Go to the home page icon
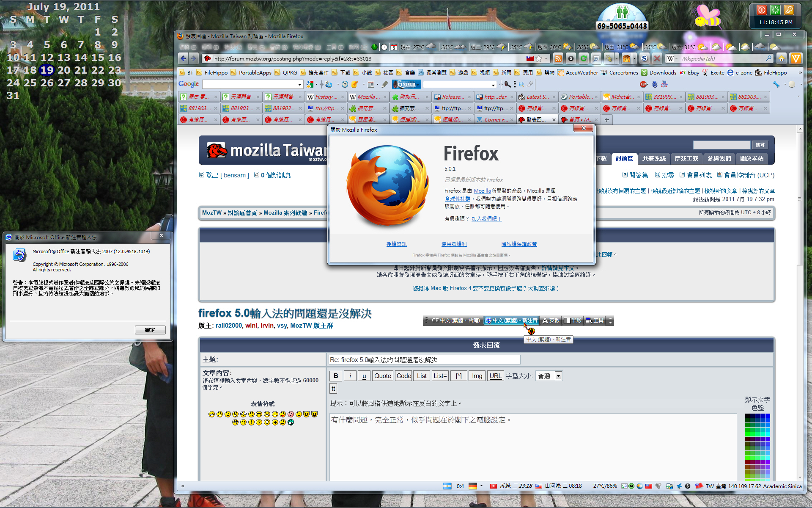Image resolution: width=812 pixels, height=508 pixels. pos(782,59)
